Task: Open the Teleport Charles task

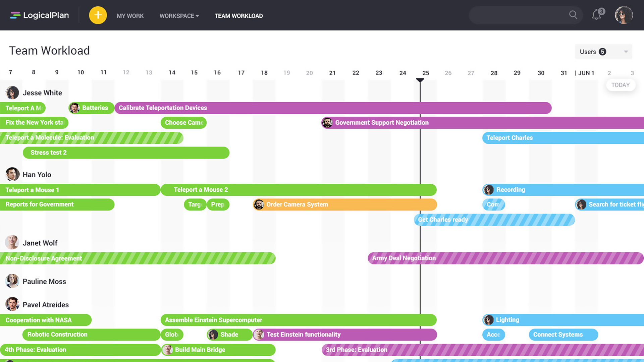Action: (x=563, y=138)
